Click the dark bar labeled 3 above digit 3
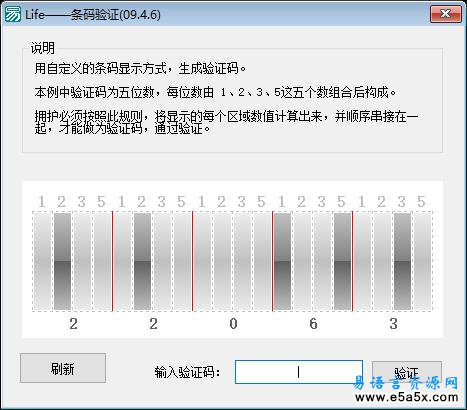 [402, 262]
